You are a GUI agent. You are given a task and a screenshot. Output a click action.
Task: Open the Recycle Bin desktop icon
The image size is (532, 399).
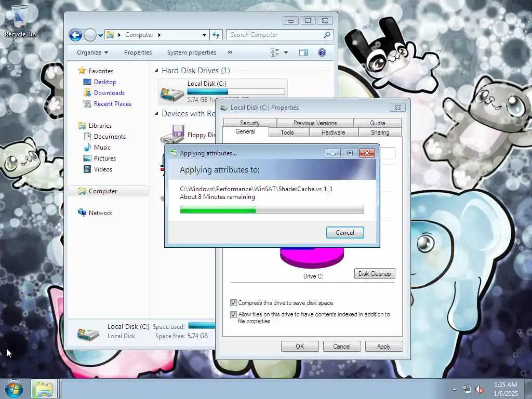pyautogui.click(x=20, y=21)
